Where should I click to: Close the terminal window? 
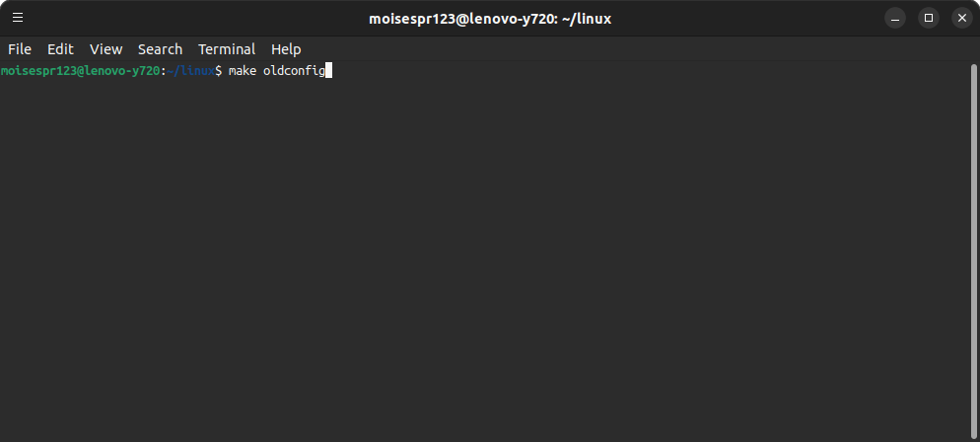pyautogui.click(x=962, y=18)
